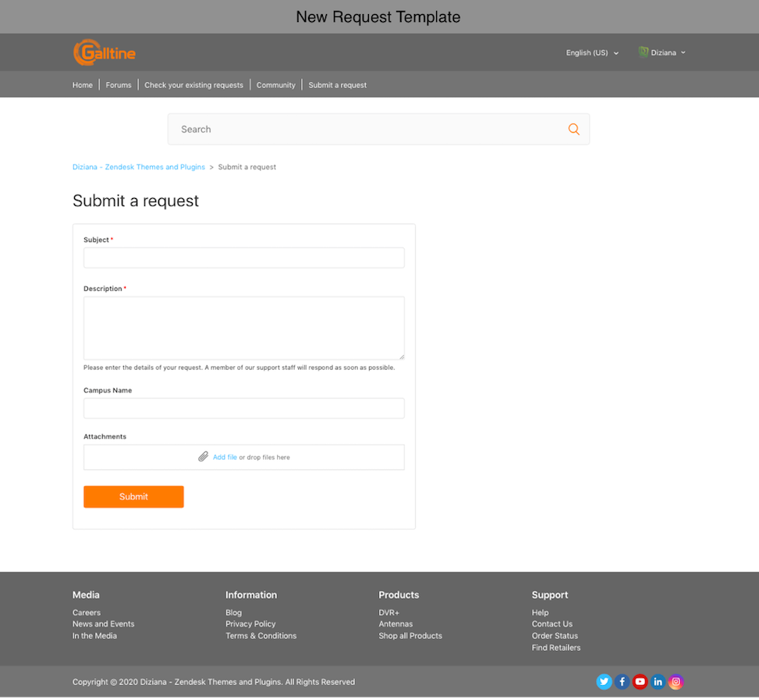Open the Privacy Policy footer link
Viewport: 759px width, 700px height.
click(250, 624)
